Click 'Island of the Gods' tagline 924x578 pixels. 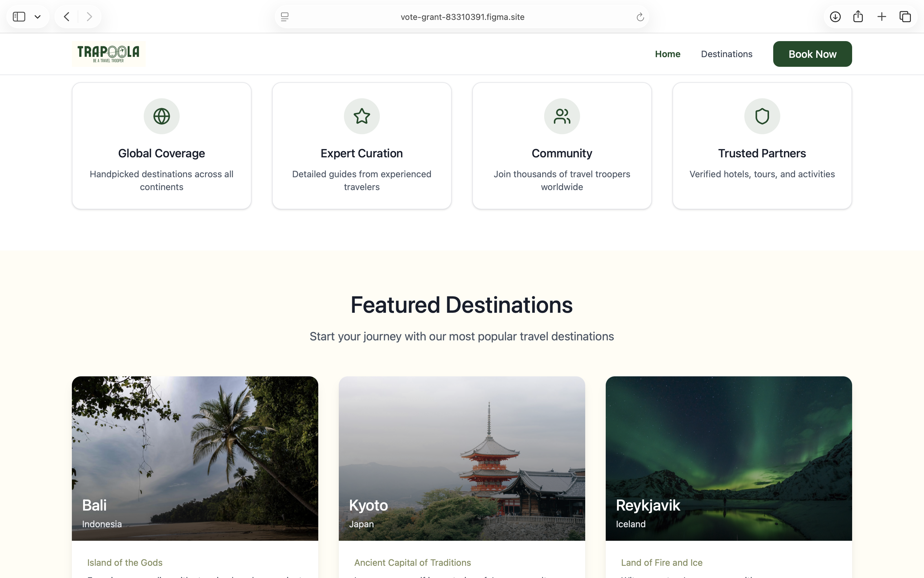pyautogui.click(x=125, y=563)
